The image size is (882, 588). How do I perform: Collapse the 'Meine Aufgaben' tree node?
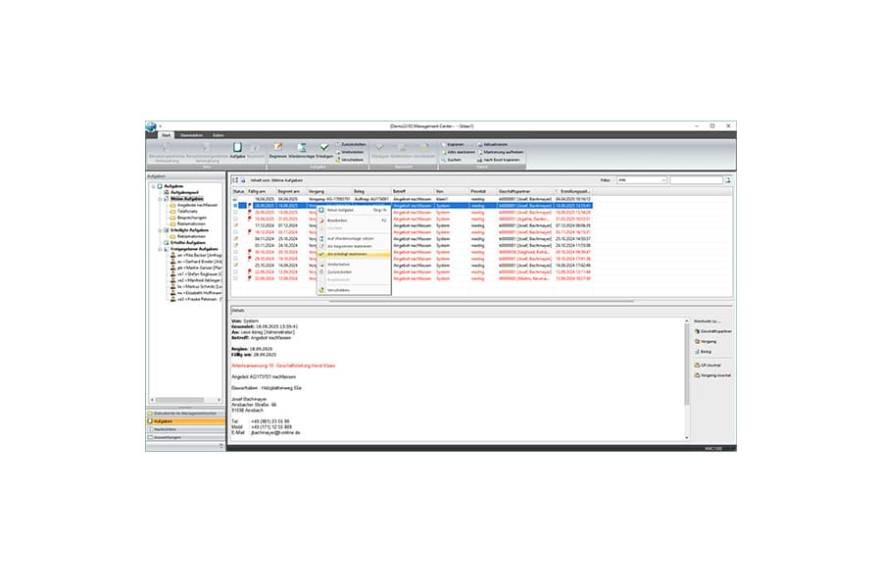click(159, 198)
